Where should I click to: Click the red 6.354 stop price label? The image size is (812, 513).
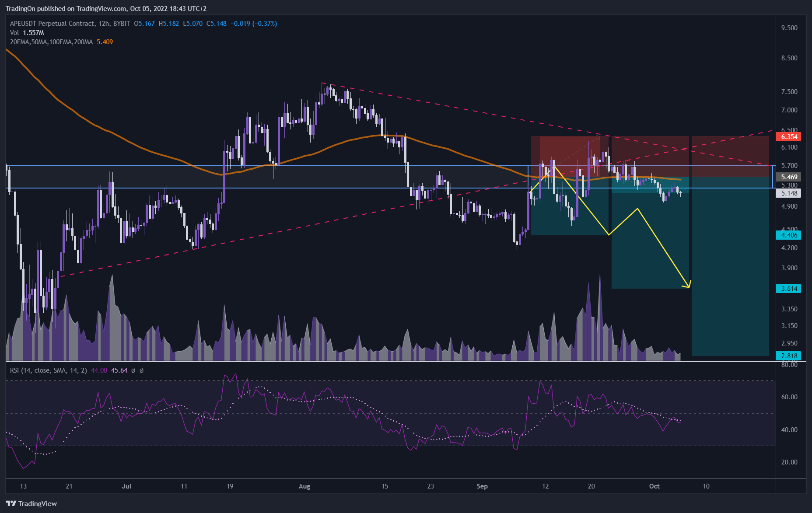coord(788,137)
